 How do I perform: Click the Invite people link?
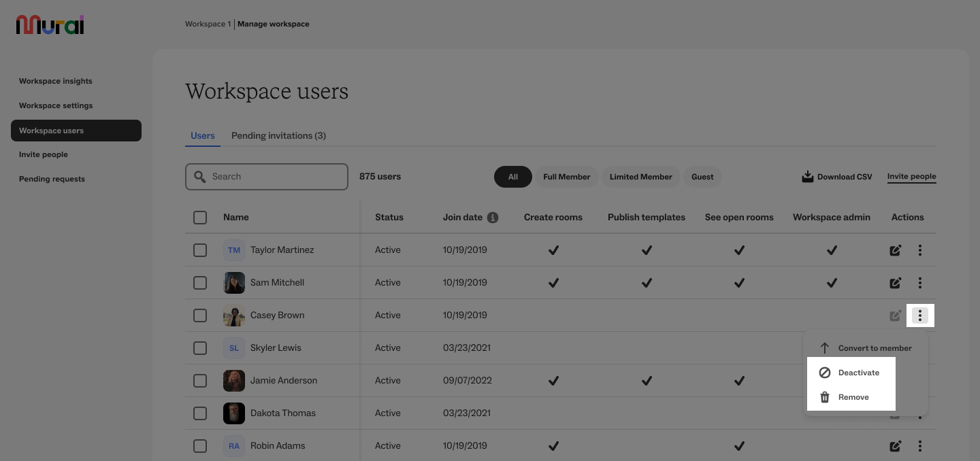[911, 175]
